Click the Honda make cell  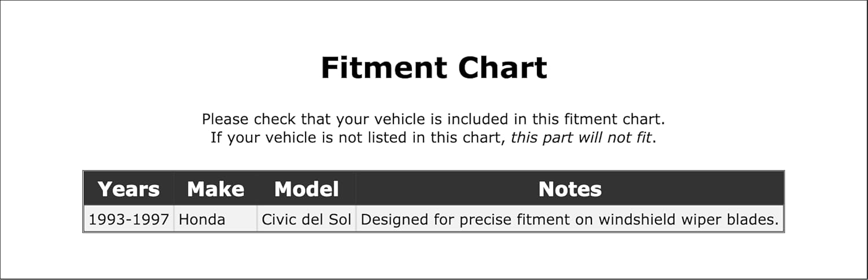pyautogui.click(x=202, y=220)
